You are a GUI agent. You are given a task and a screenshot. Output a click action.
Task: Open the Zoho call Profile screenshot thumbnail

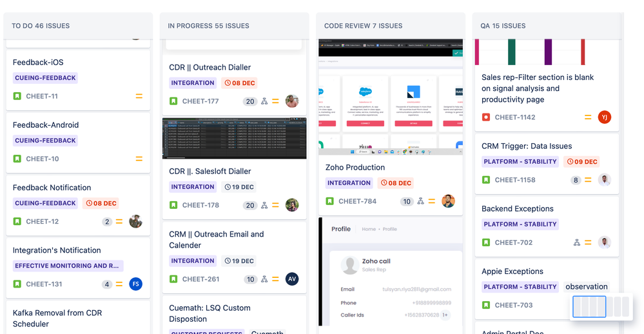(x=391, y=272)
